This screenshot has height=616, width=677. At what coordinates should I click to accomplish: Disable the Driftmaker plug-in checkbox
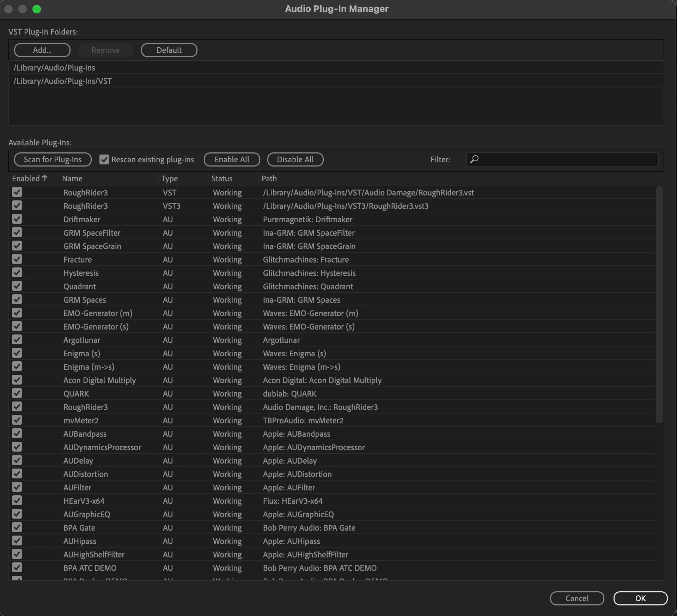point(17,219)
